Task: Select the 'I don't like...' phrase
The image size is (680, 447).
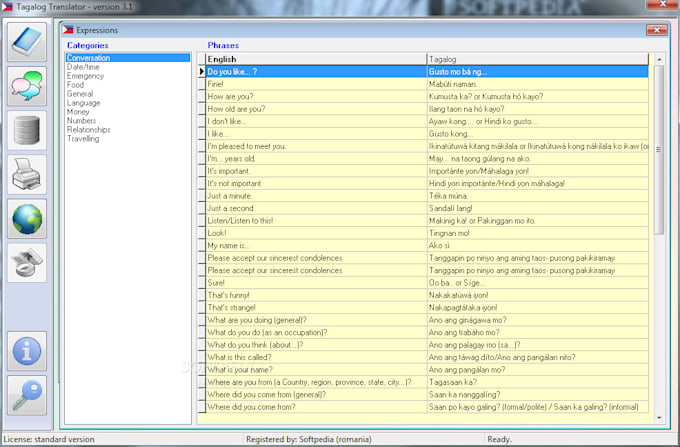Action: (316, 121)
